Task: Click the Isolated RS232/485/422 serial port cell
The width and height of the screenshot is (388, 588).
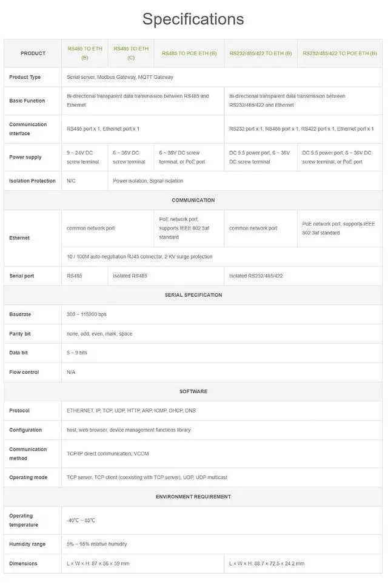Action: coord(303,276)
